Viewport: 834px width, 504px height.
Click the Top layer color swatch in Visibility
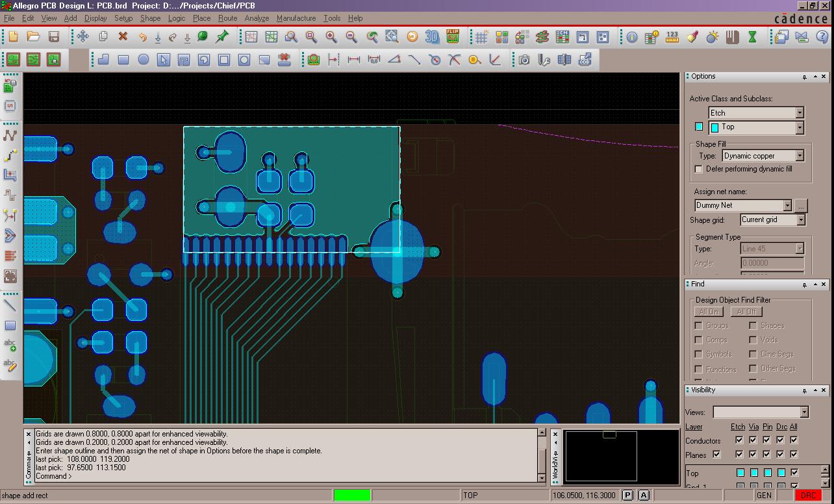[x=740, y=472]
